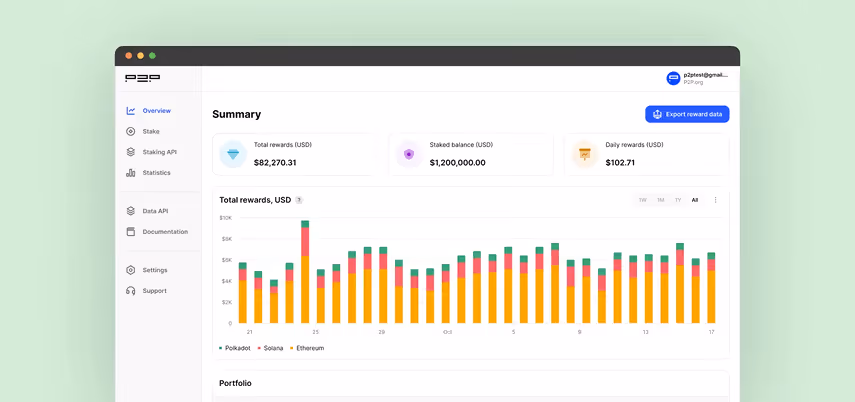
Task: Click the Total rewards diamond icon
Action: (x=233, y=154)
